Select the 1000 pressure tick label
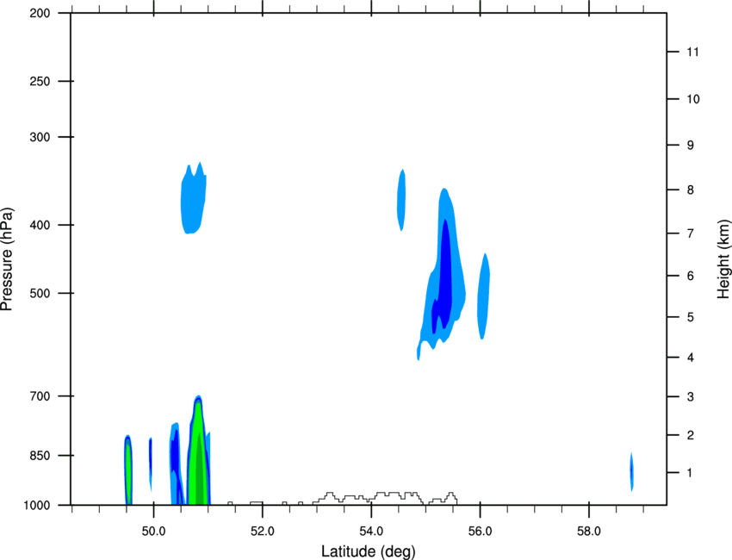 click(x=36, y=506)
